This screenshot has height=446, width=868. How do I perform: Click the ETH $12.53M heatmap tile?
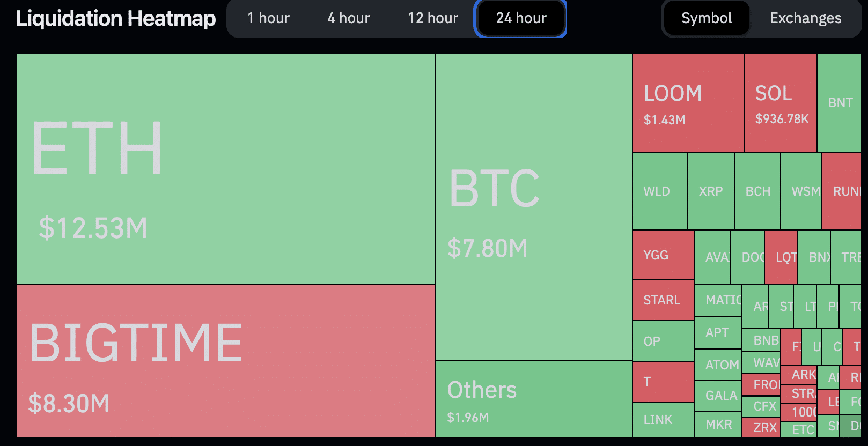[x=225, y=169]
